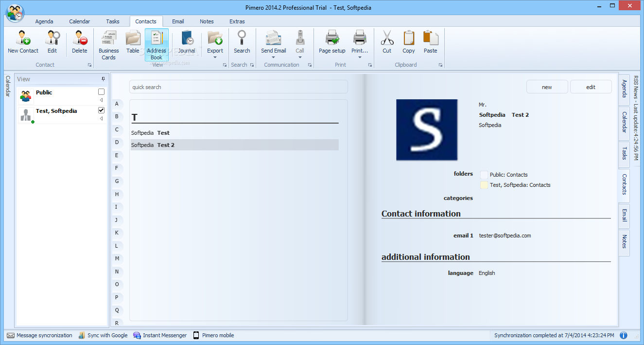Viewport: 644px width, 345px height.
Task: Switch to the Calendar ribbon tab
Action: (80, 21)
